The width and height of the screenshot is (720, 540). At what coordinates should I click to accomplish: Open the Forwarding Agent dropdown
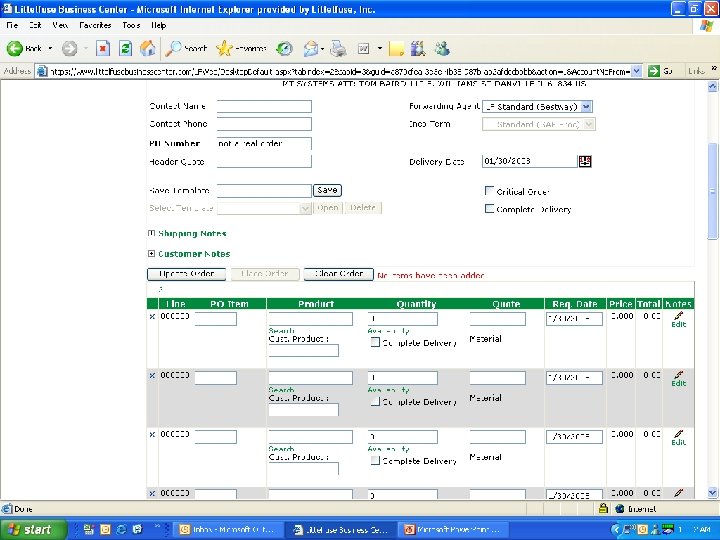[x=586, y=107]
